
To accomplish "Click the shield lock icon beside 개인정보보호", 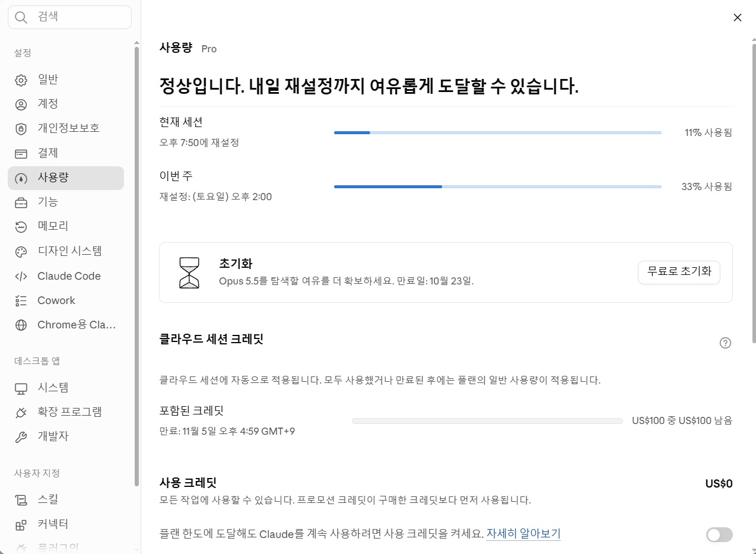I will pyautogui.click(x=21, y=129).
